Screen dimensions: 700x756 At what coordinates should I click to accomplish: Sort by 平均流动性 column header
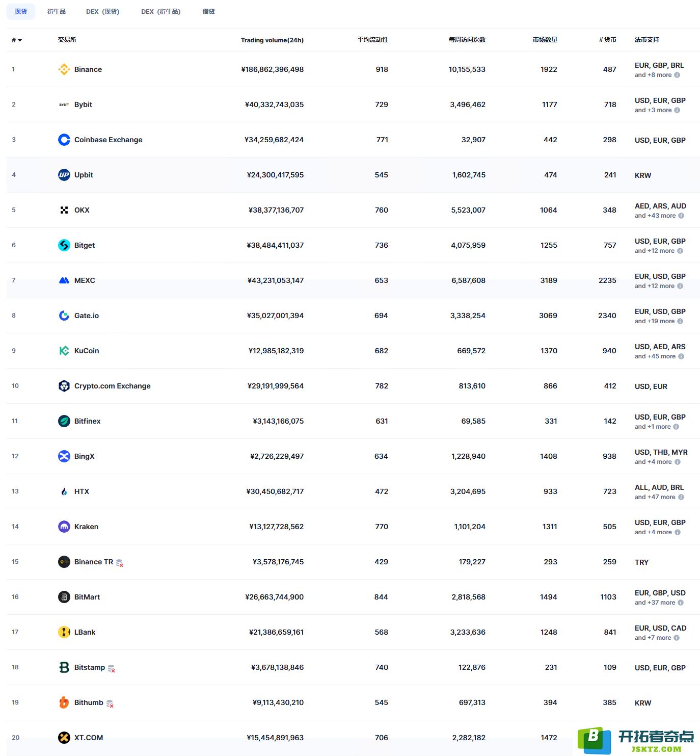coord(373,40)
